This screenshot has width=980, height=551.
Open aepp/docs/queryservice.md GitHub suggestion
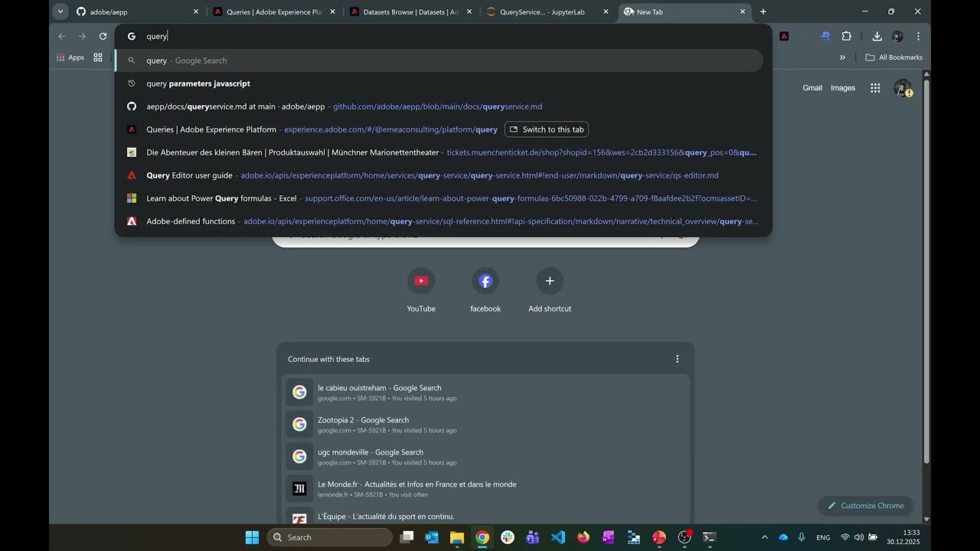(x=439, y=106)
